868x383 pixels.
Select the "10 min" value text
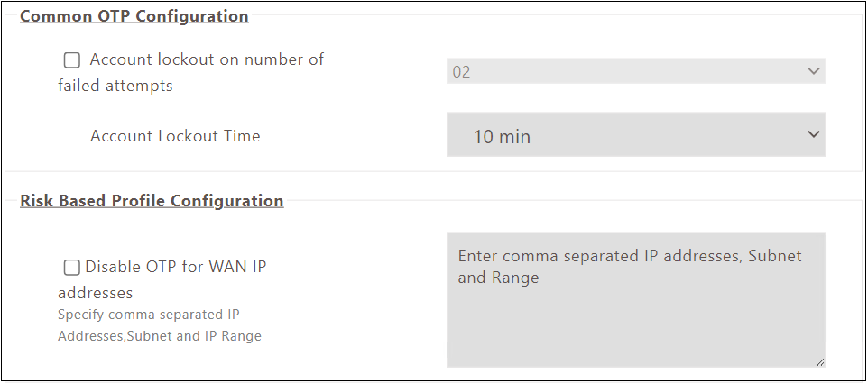502,137
